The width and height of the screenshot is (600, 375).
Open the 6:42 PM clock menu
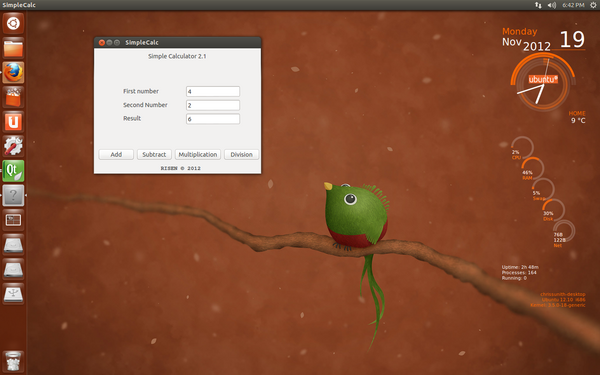coord(573,5)
